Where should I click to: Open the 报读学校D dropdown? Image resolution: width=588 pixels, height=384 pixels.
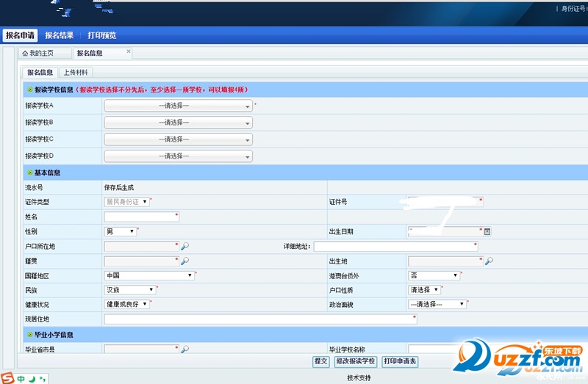click(178, 156)
